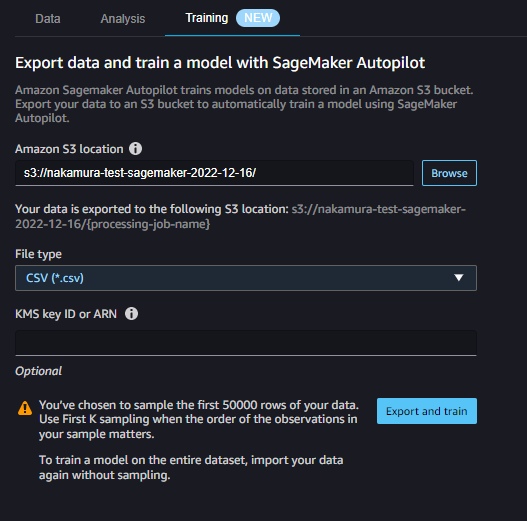Expand file type list via arrow

coord(458,278)
